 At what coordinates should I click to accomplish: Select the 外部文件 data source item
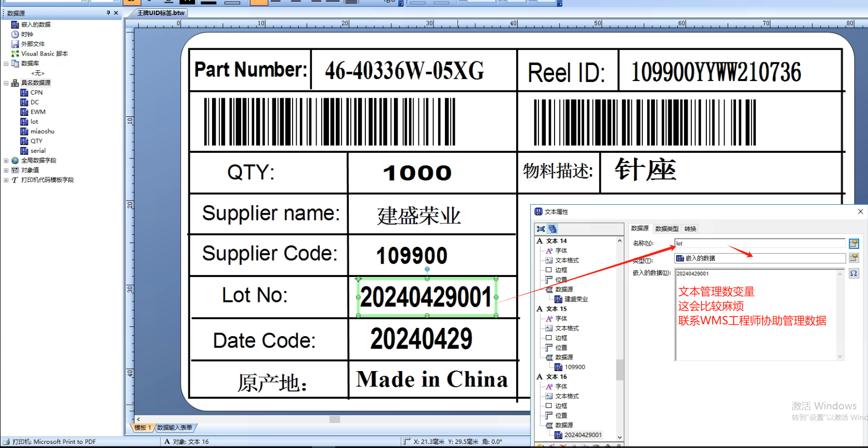tap(33, 44)
